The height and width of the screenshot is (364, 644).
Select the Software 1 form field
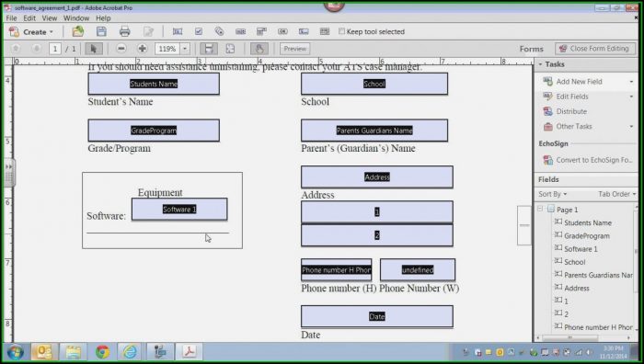pyautogui.click(x=179, y=210)
